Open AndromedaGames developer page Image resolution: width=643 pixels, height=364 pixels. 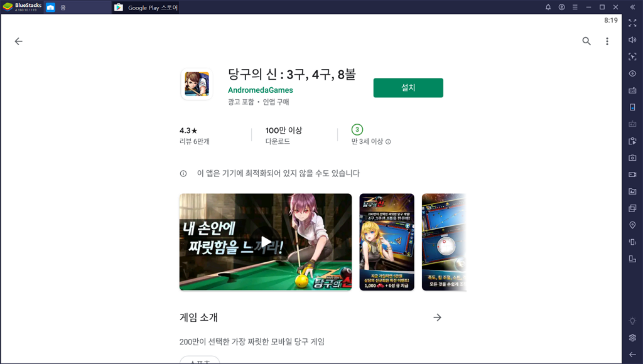tap(261, 90)
